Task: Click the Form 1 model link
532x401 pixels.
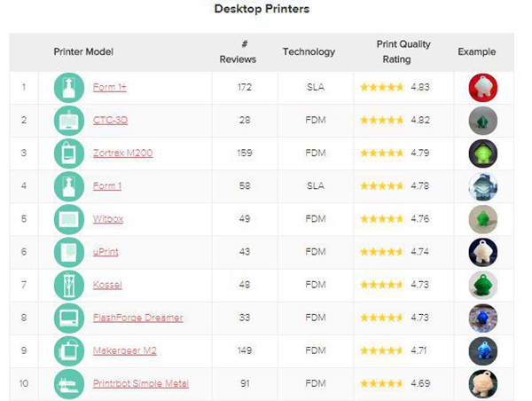Action: click(x=107, y=186)
